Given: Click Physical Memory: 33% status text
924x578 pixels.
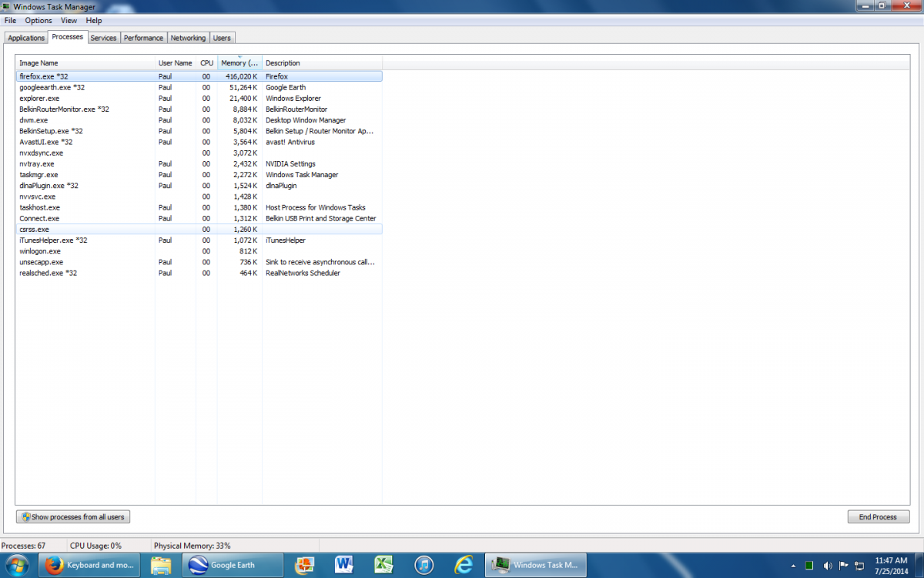Looking at the screenshot, I should 192,546.
